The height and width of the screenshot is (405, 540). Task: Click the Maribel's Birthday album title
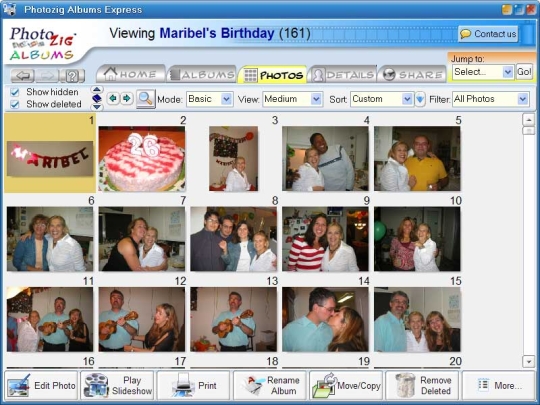tap(217, 33)
